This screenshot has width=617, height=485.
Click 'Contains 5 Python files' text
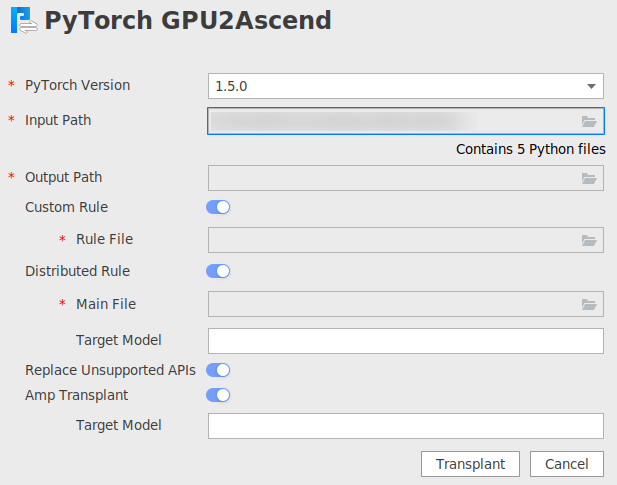point(530,149)
